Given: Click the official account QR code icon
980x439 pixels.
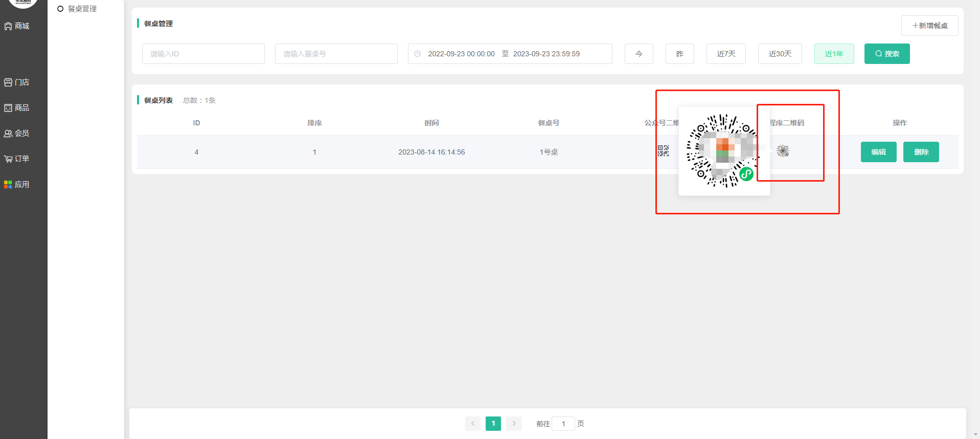Looking at the screenshot, I should point(663,151).
